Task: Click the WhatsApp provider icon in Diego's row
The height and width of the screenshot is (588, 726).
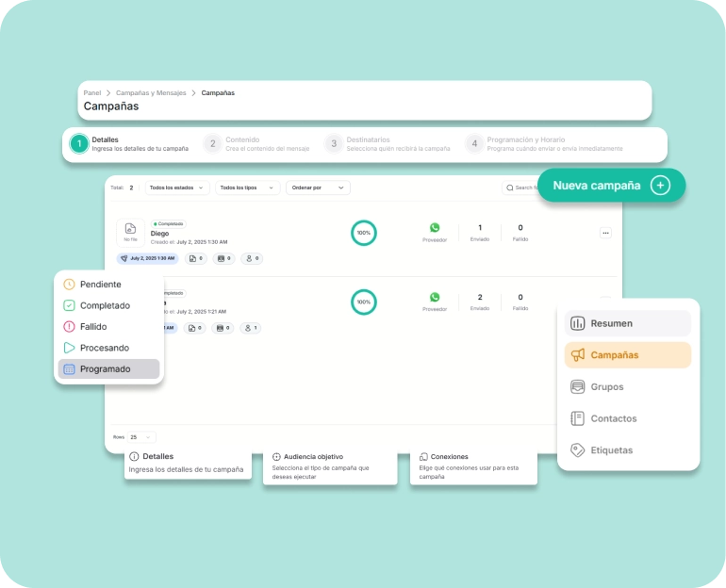Action: (x=435, y=228)
